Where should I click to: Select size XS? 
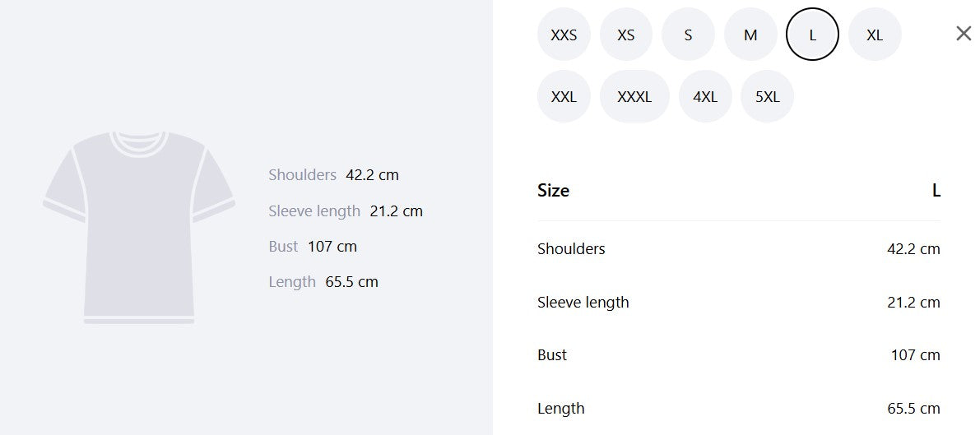[x=625, y=35]
